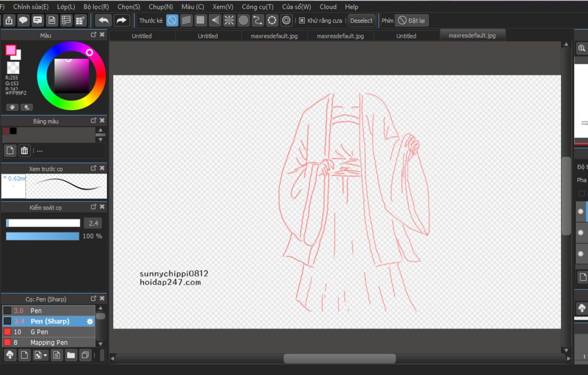Viewport: 588px width, 375px height.
Task: Select parallel lines snap ruler
Action: [187, 20]
